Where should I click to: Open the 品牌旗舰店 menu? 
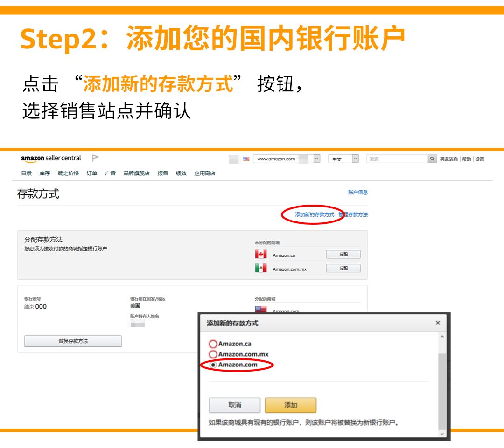coord(137,173)
